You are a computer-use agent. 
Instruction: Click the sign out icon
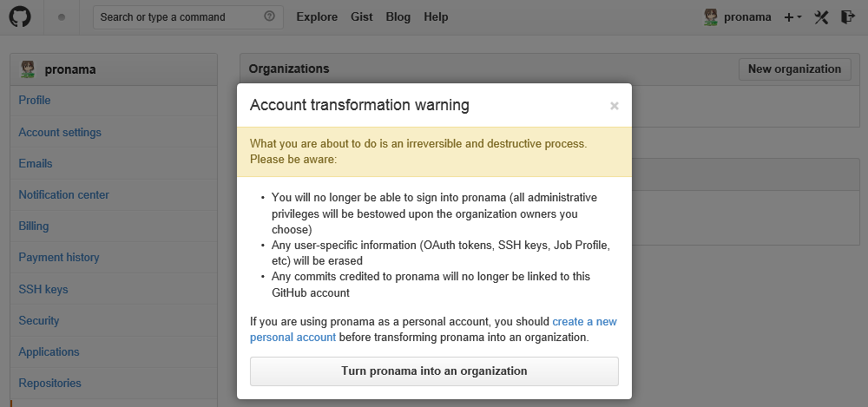(848, 17)
